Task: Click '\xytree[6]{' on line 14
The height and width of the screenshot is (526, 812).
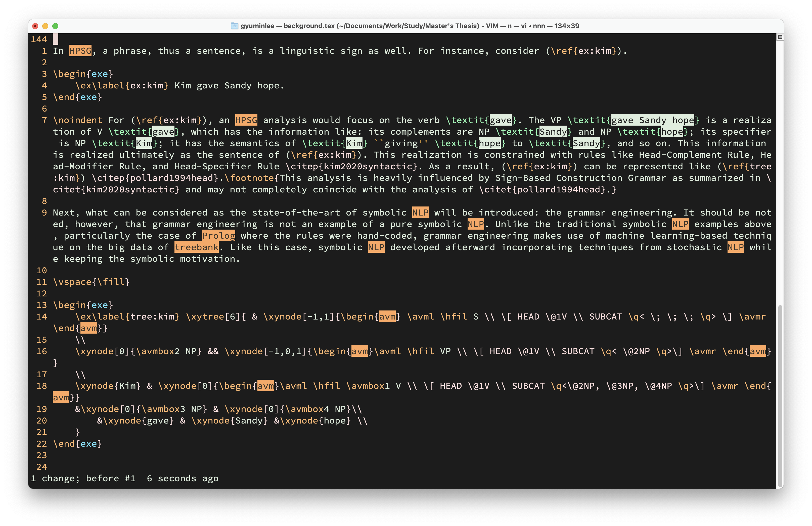Action: (x=216, y=317)
